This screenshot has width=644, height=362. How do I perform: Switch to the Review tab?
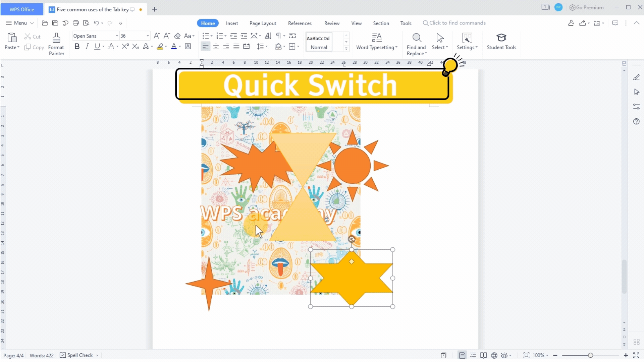point(332,23)
